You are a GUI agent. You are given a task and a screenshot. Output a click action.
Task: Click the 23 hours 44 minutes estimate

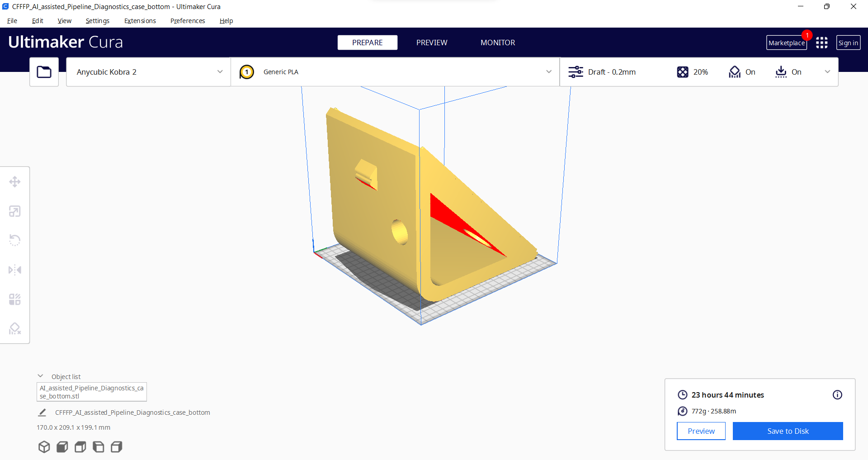(728, 395)
